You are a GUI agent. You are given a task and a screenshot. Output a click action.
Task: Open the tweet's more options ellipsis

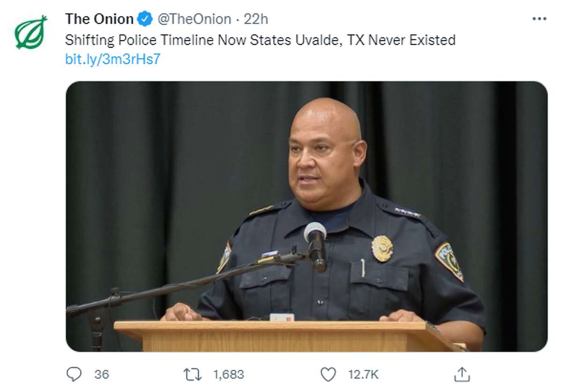pos(540,19)
